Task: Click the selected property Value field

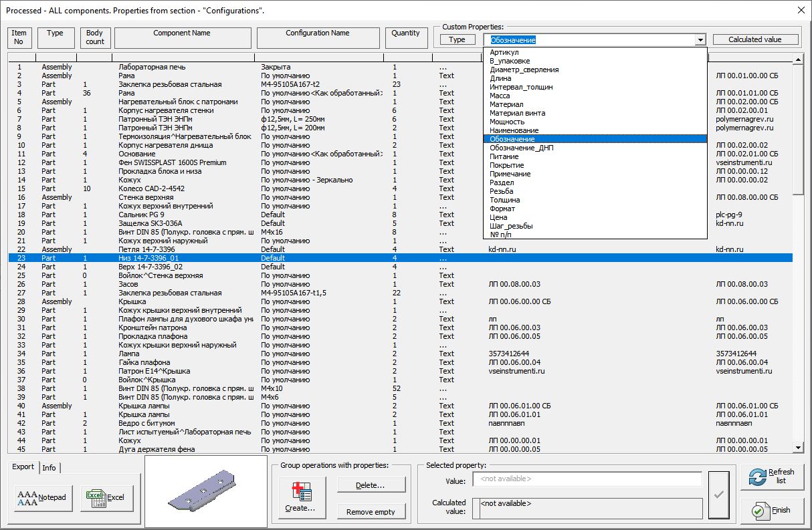Action: point(587,479)
